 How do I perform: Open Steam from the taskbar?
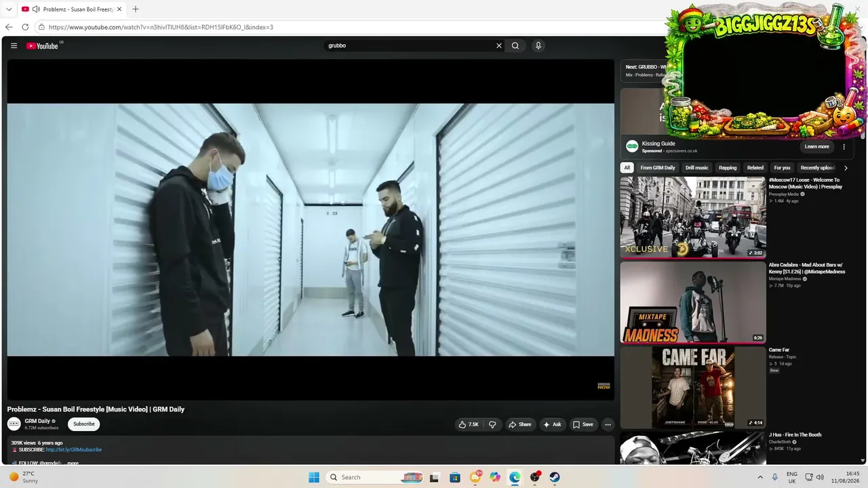coord(555,477)
